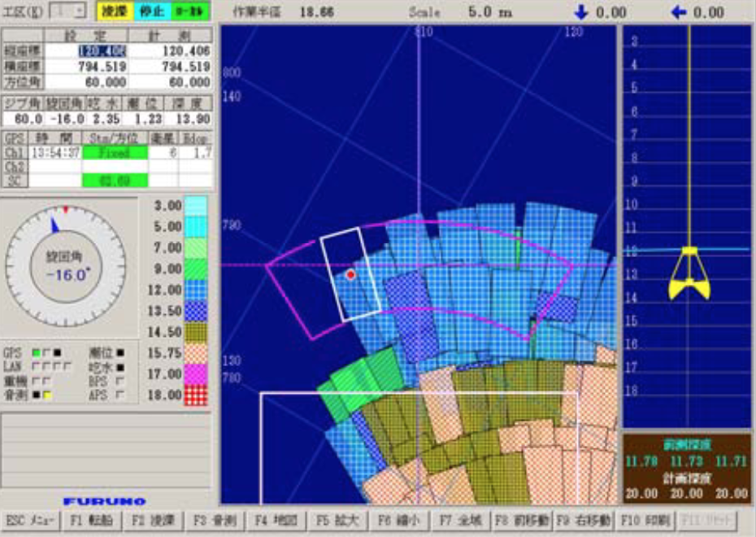756x537 pixels.
Task: Click the green GPS status indicator
Action: [36, 352]
